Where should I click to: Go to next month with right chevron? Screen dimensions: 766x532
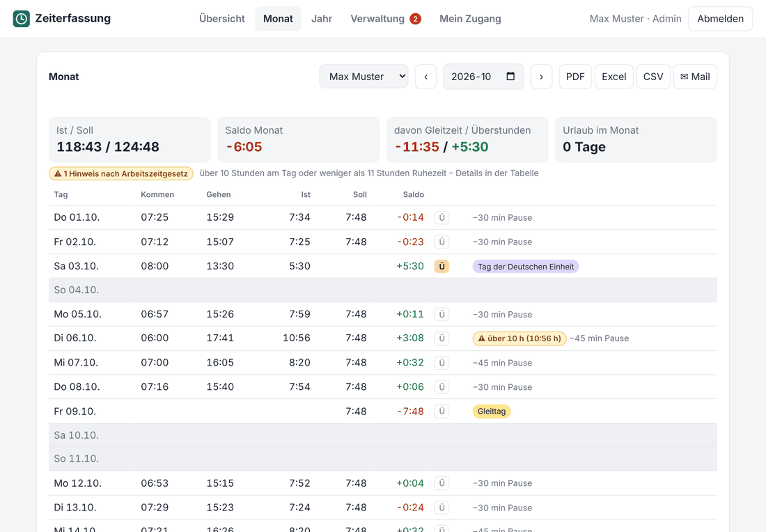coord(541,77)
